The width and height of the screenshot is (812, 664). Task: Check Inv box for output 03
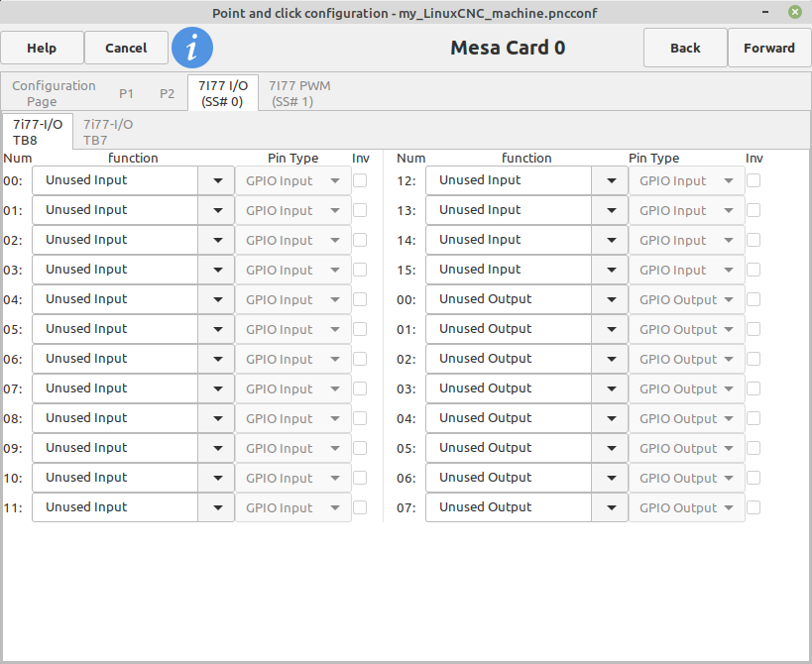(754, 388)
